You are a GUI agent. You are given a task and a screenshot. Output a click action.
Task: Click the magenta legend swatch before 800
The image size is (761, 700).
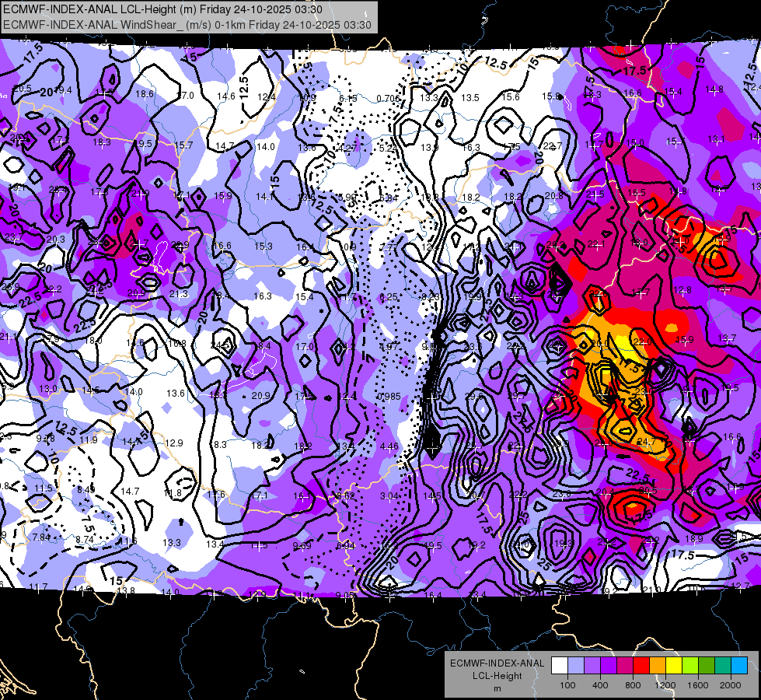pyautogui.click(x=625, y=665)
